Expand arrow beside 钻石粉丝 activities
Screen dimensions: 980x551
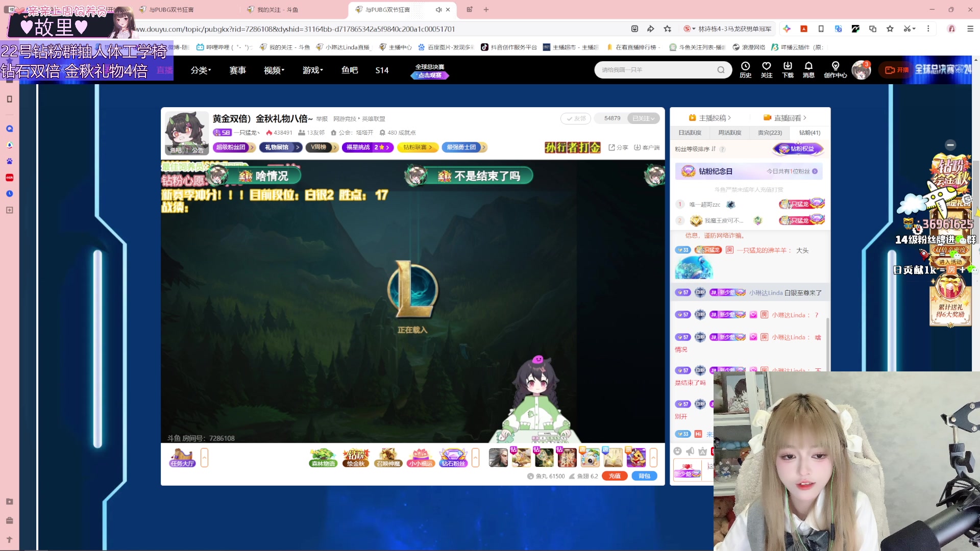[x=475, y=458]
